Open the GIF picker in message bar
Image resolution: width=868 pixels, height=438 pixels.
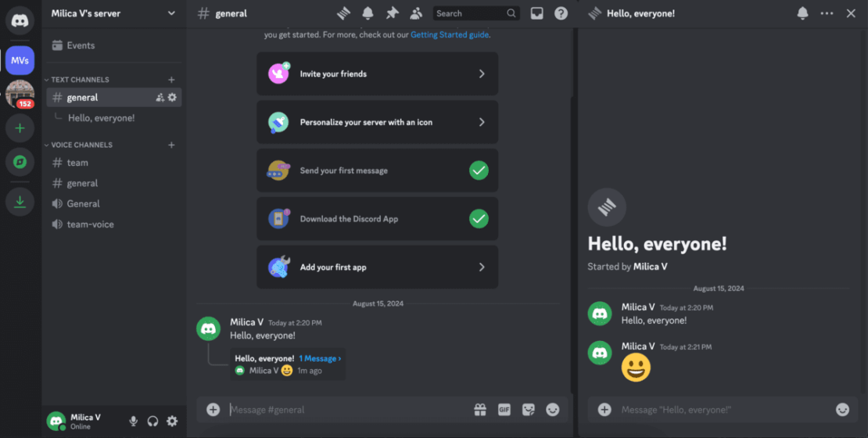504,410
